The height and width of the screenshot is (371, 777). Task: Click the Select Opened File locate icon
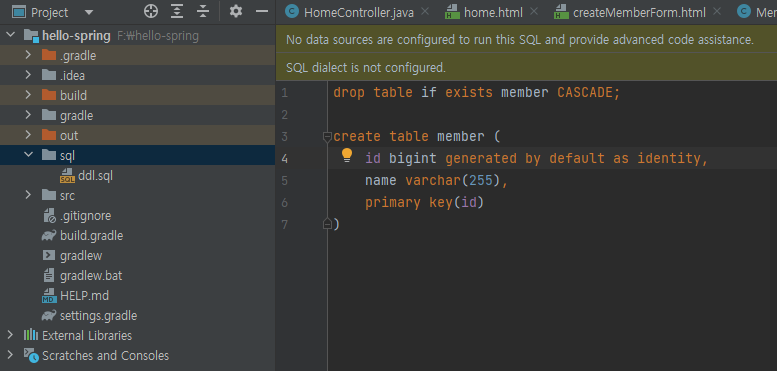[x=151, y=11]
